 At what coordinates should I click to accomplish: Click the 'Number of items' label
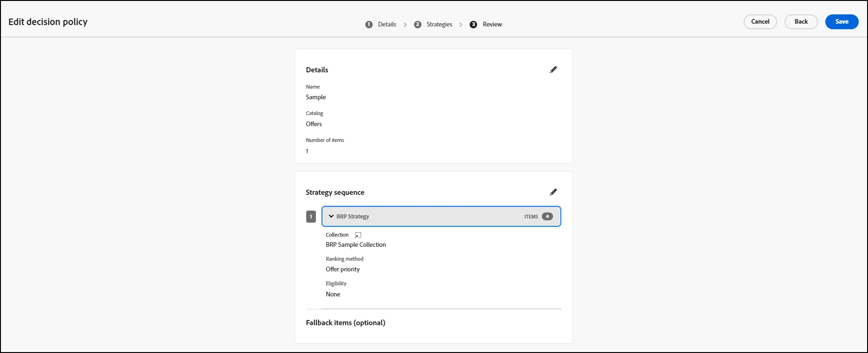[325, 140]
